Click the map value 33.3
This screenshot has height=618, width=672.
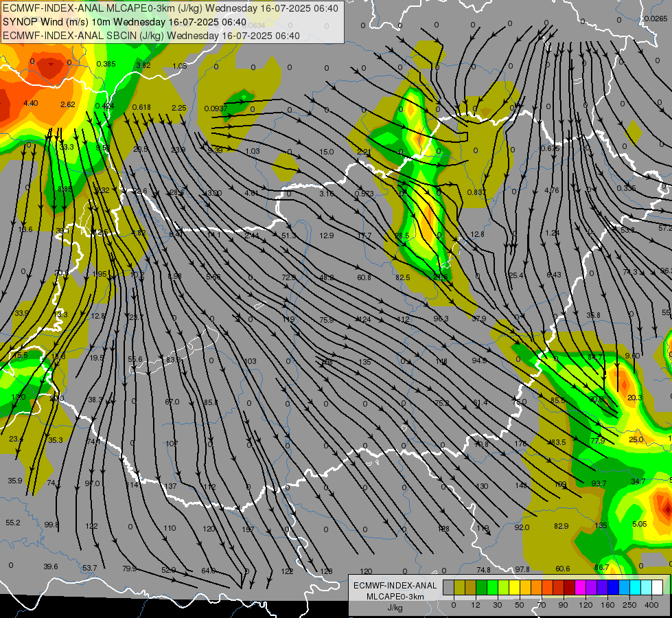(x=67, y=147)
